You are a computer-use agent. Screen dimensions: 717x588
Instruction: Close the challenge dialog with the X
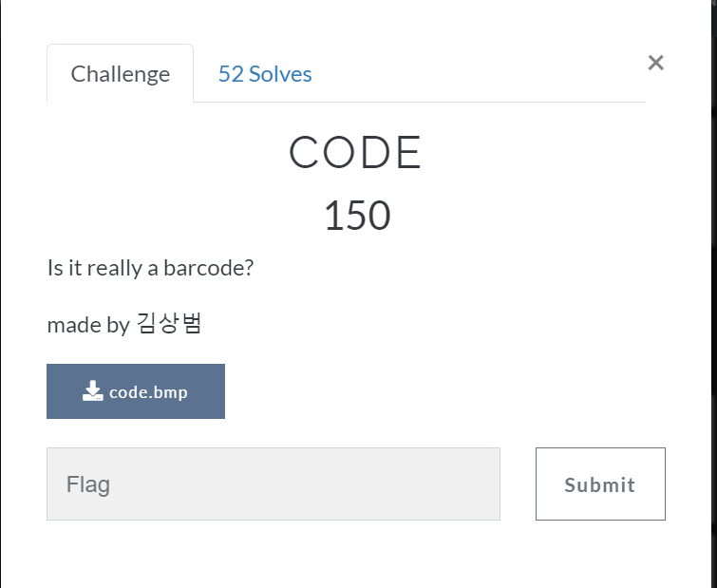[x=655, y=63]
